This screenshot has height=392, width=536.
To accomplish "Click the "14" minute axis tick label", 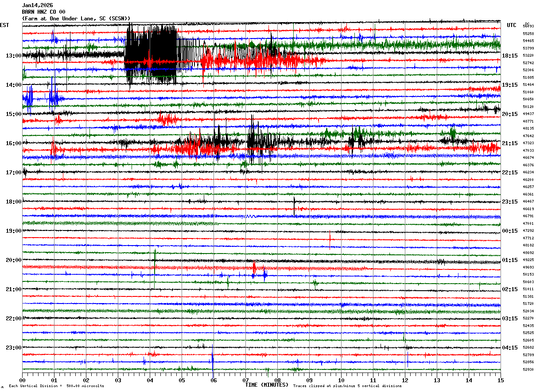I will (x=469, y=380).
